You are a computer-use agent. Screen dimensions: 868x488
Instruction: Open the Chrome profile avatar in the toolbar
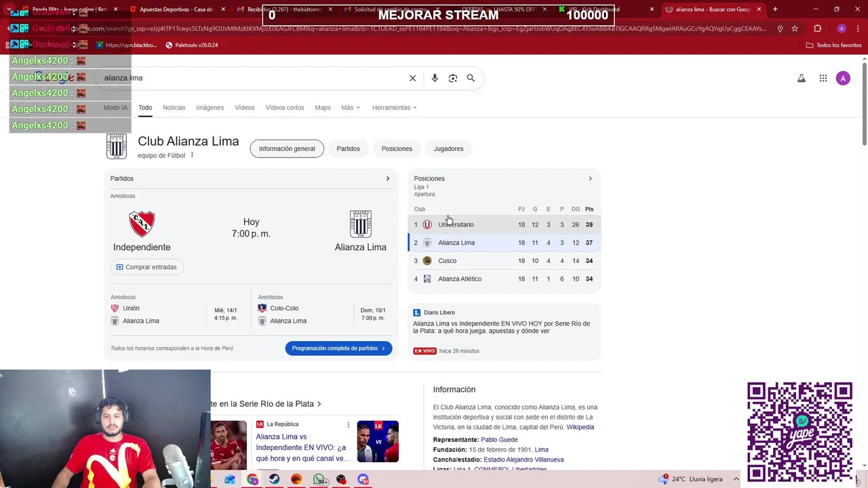(842, 28)
